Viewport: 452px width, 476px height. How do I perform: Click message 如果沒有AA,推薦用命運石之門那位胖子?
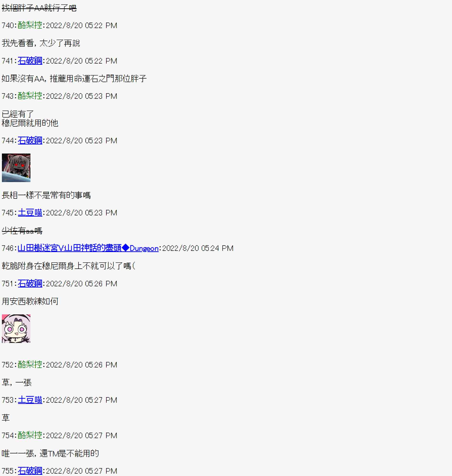(x=74, y=79)
